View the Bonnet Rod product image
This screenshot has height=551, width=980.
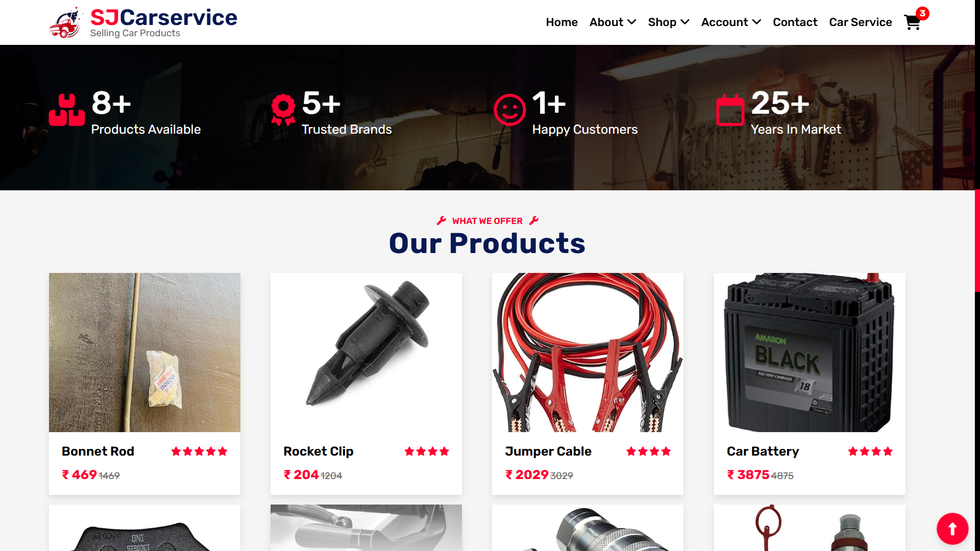(144, 353)
